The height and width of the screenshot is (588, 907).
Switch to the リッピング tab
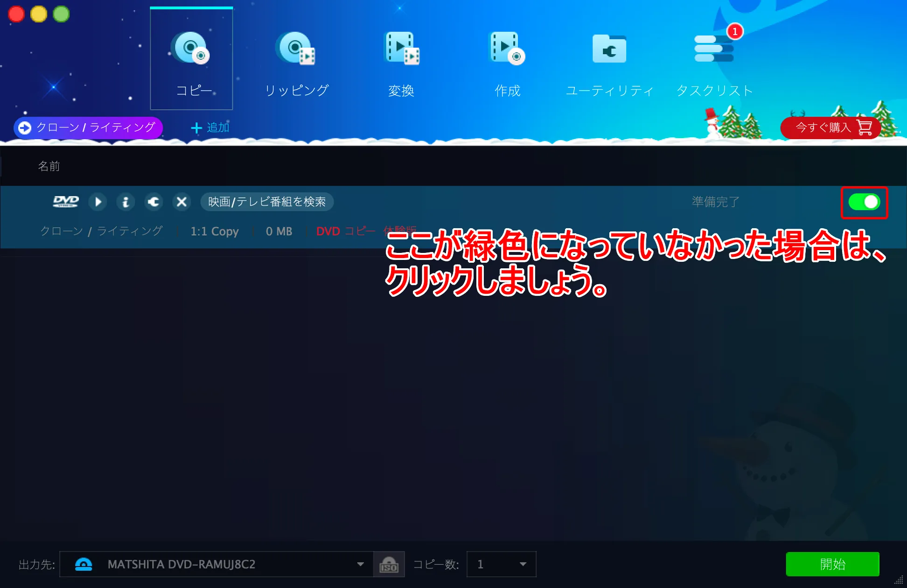click(297, 64)
